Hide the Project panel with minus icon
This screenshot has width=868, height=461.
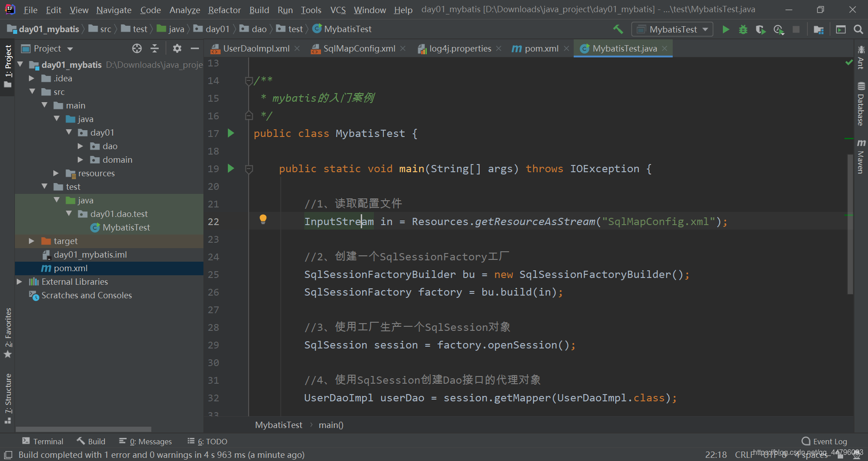[195, 48]
